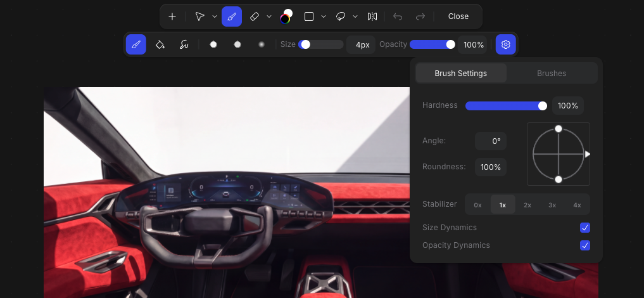Click the mirror flip icon

(x=372, y=16)
